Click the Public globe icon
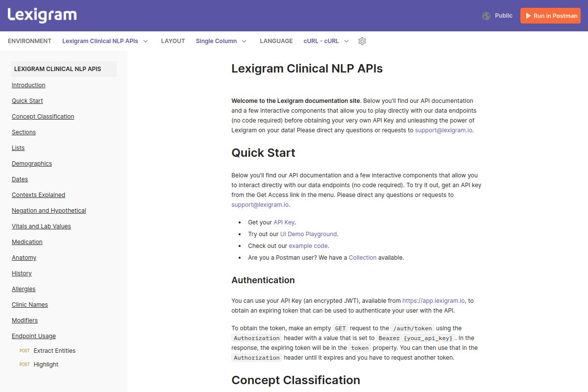 [x=486, y=16]
